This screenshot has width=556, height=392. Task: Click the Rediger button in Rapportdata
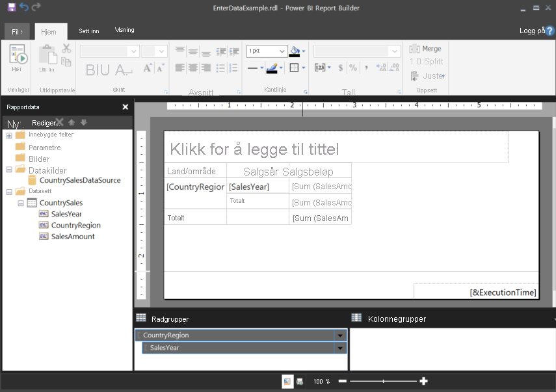pos(44,123)
